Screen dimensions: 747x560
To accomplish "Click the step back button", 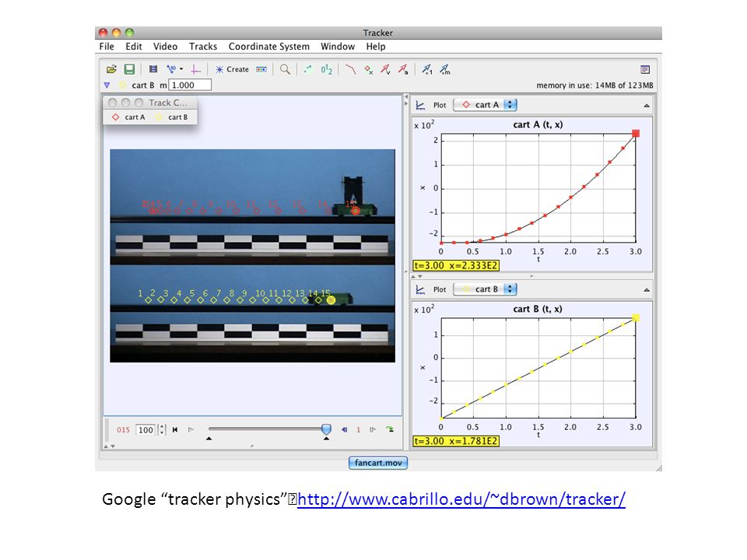I will (344, 429).
